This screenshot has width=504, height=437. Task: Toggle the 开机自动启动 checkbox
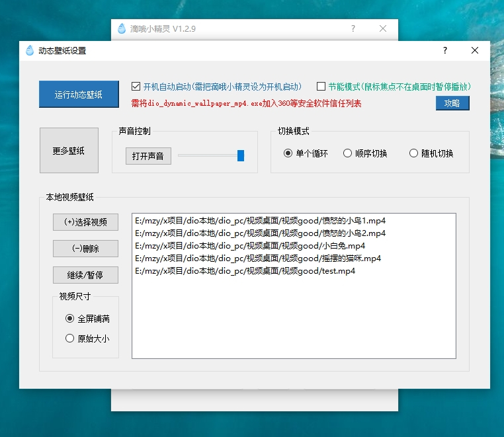coord(136,87)
